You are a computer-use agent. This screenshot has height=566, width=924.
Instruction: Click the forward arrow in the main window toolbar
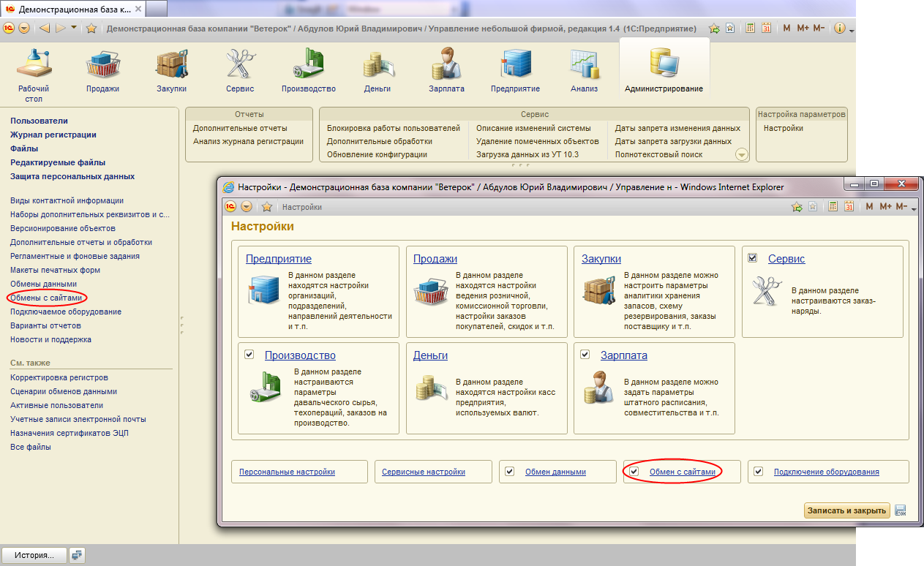(x=61, y=29)
